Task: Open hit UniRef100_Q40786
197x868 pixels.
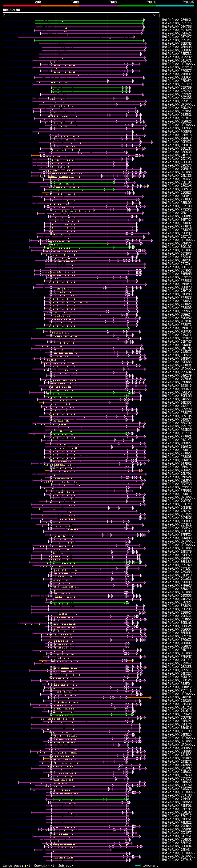Action: 177,26
